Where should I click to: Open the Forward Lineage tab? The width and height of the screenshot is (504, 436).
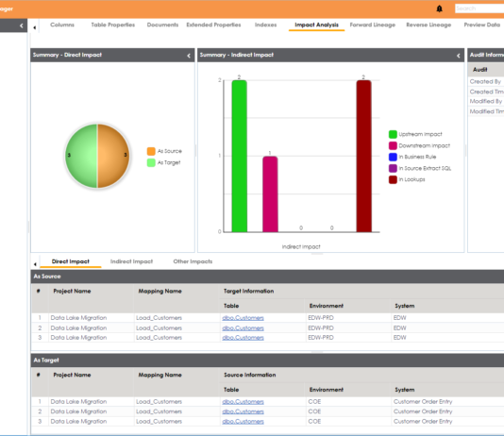pos(373,25)
